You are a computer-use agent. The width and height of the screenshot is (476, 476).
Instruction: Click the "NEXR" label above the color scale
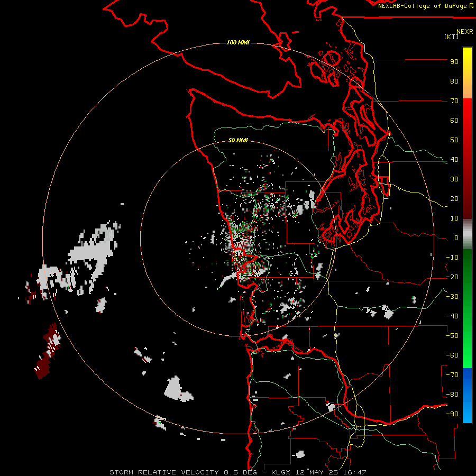pyautogui.click(x=464, y=32)
